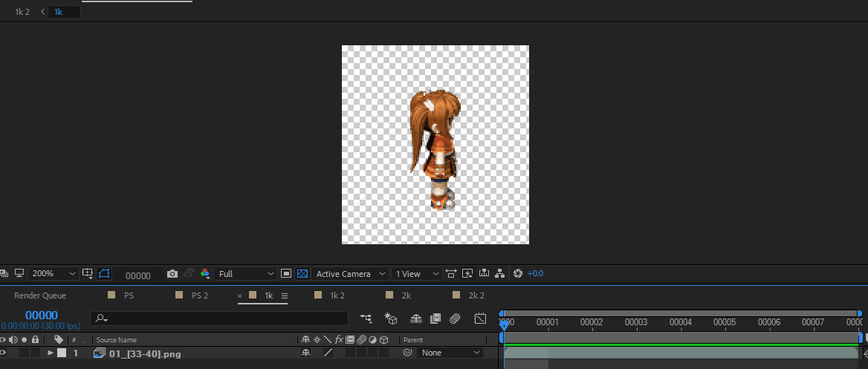Switch to the PS 2 composition tab
Viewport: 868px width, 369px height.
(199, 295)
